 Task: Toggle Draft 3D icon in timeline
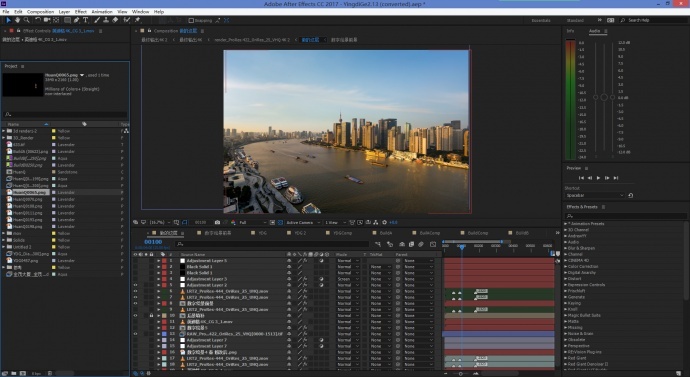(x=389, y=244)
